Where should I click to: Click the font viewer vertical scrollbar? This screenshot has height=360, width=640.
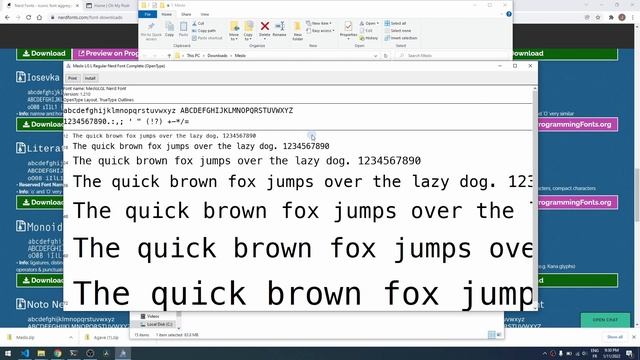(x=535, y=198)
